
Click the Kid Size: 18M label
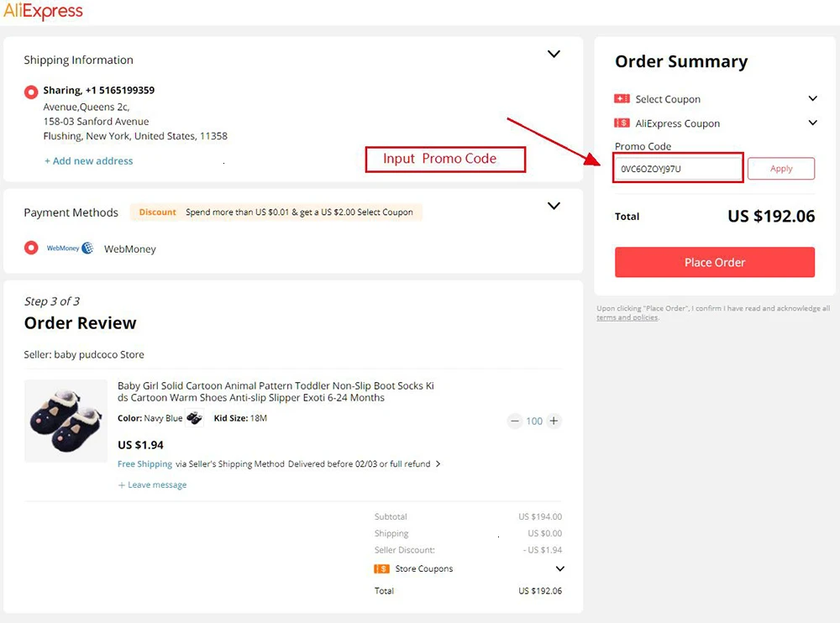coord(240,418)
